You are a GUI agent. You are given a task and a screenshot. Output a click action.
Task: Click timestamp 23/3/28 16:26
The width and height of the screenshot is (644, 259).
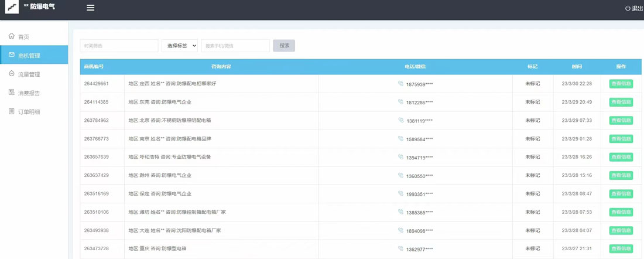(577, 156)
